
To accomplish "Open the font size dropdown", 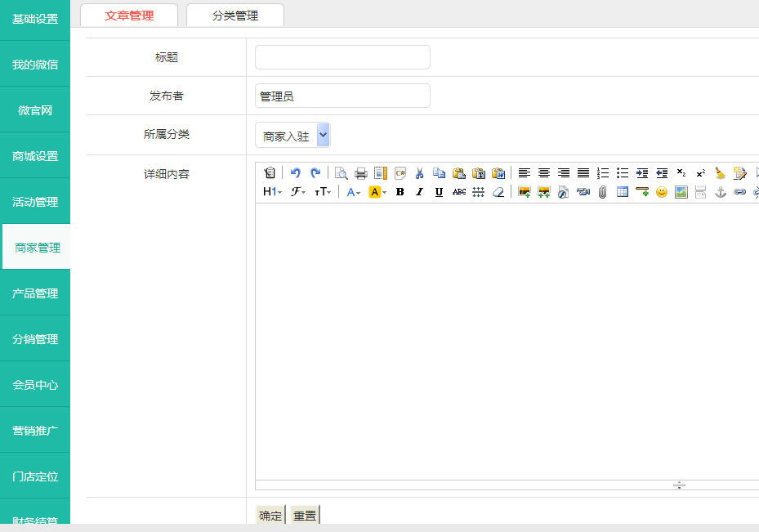I will (323, 192).
